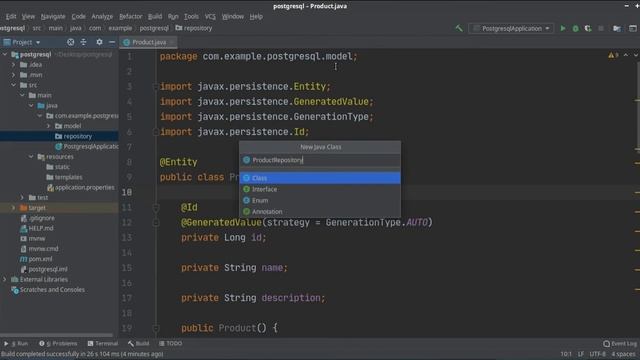Collapse the postgresql root project node
This screenshot has height=360, width=640.
[x=5, y=54]
